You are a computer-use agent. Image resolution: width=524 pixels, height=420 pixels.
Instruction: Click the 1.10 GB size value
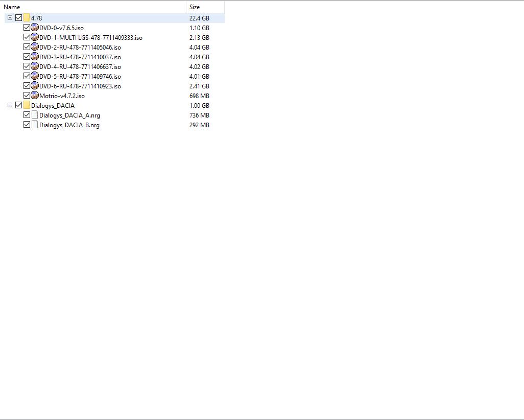[x=199, y=28]
